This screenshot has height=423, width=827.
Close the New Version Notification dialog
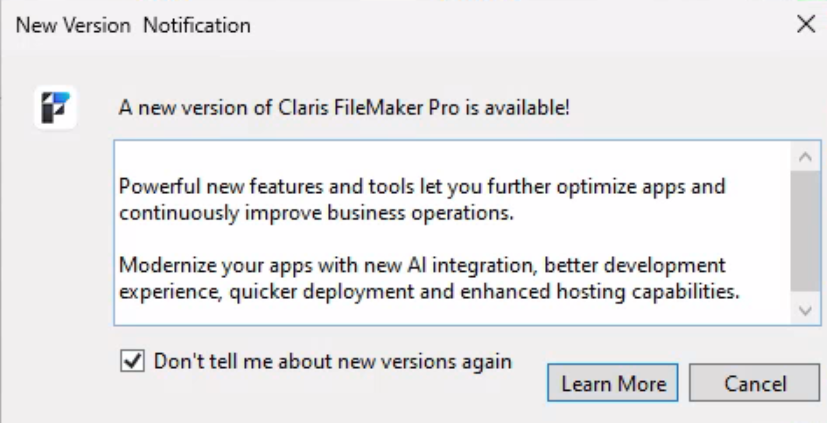click(x=806, y=24)
